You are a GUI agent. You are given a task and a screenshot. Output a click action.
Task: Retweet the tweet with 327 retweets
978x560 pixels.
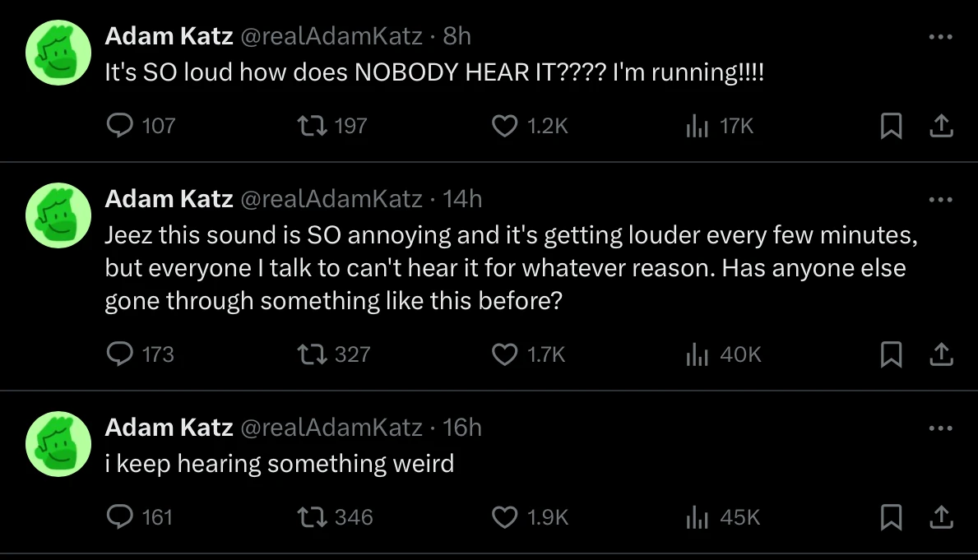click(313, 354)
